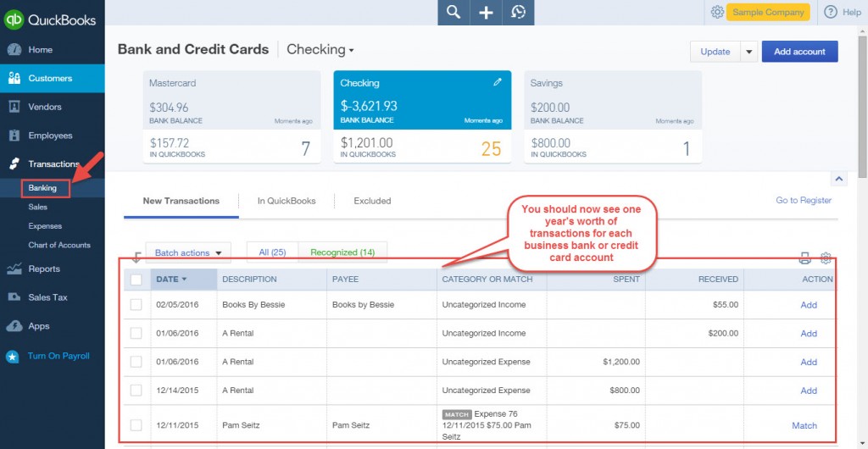Click the table settings gear icon

(826, 258)
